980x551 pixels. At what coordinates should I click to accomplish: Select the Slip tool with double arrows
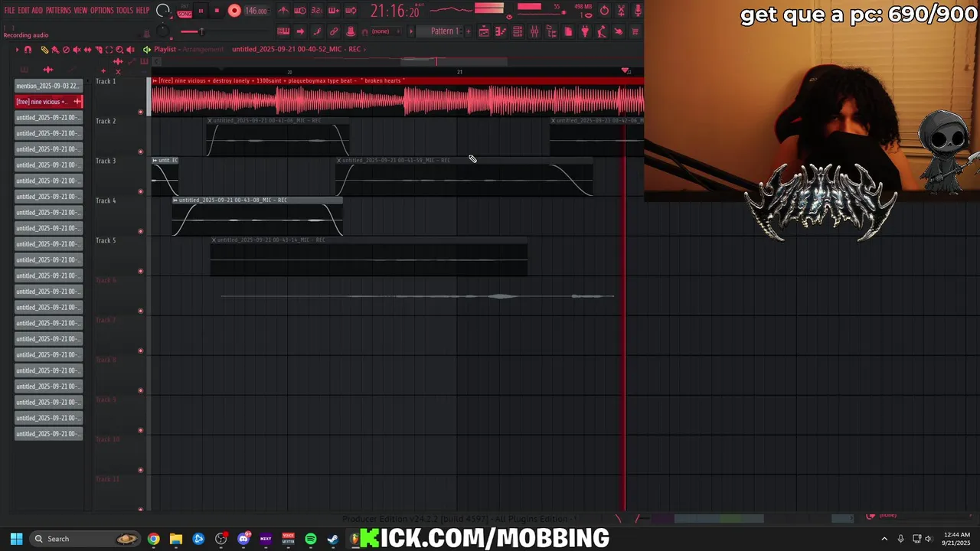click(87, 50)
